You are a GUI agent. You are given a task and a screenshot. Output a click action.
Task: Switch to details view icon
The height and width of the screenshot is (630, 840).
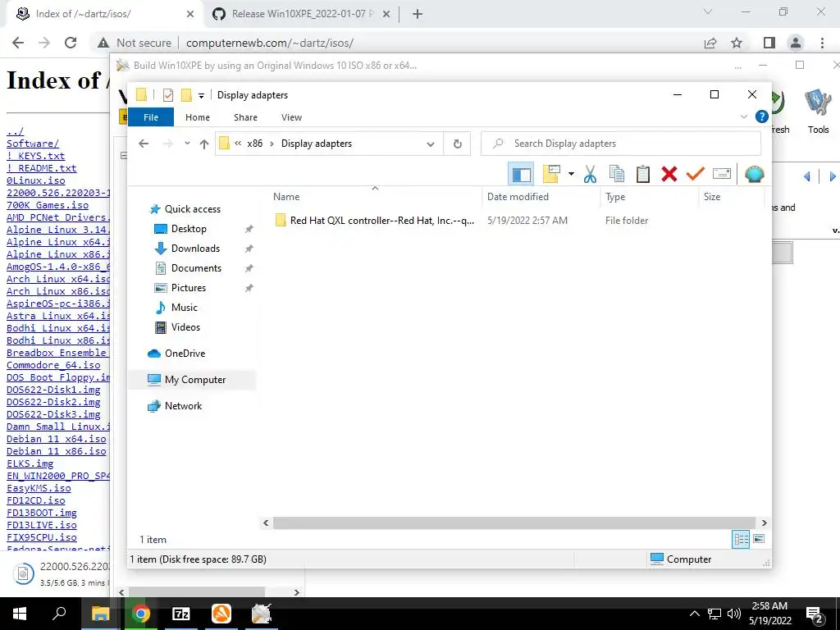[741, 539]
